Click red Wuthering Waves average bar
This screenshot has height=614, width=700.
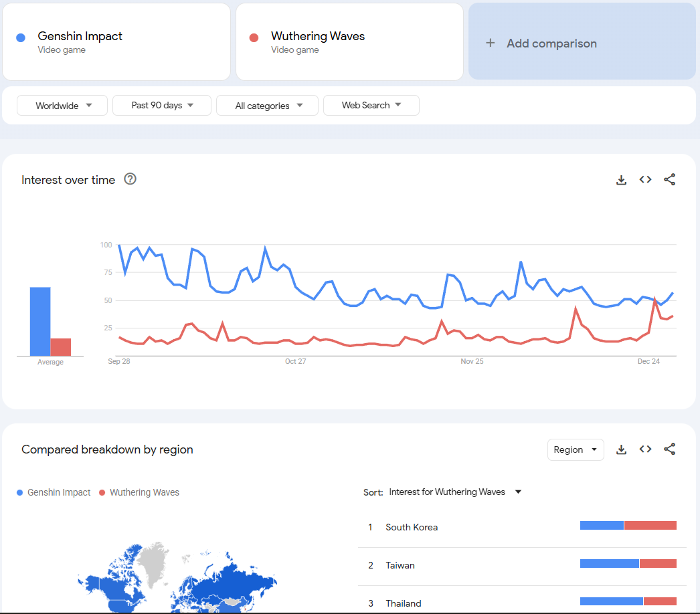pos(61,347)
